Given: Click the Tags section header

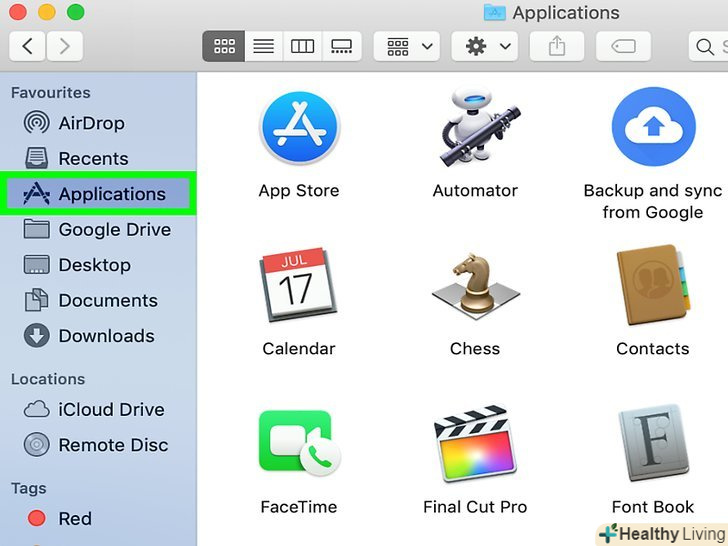Looking at the screenshot, I should tap(29, 488).
